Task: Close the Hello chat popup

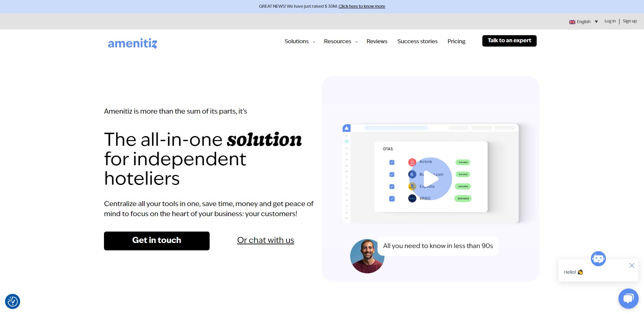Action: tap(632, 265)
